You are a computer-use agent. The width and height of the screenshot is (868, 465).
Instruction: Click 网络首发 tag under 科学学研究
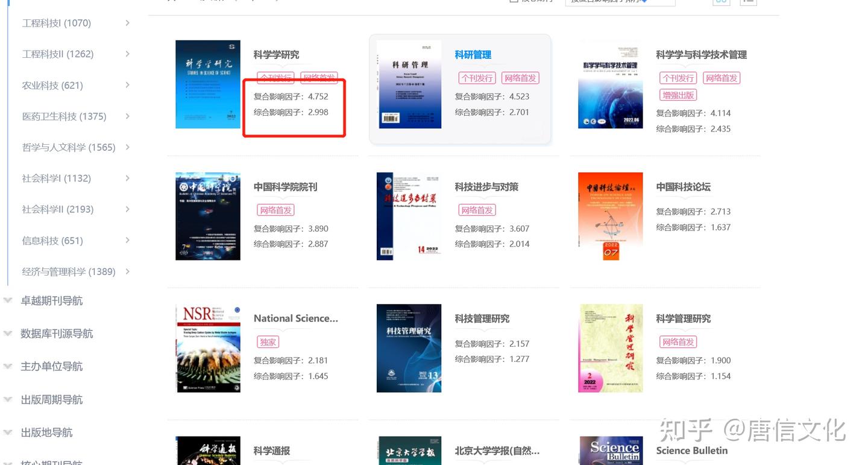(x=318, y=78)
